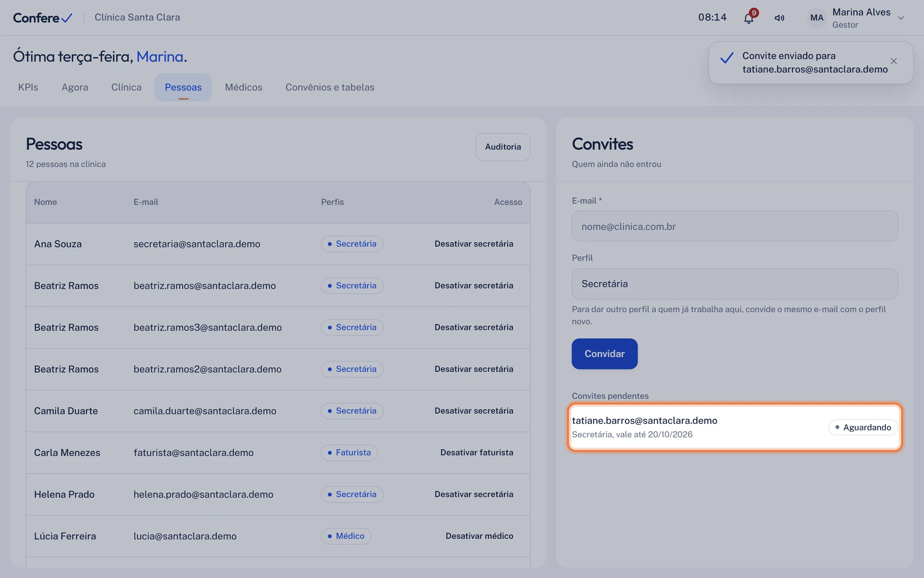The height and width of the screenshot is (578, 924).
Task: Click Carla Menezes' Faturista badge
Action: point(349,453)
